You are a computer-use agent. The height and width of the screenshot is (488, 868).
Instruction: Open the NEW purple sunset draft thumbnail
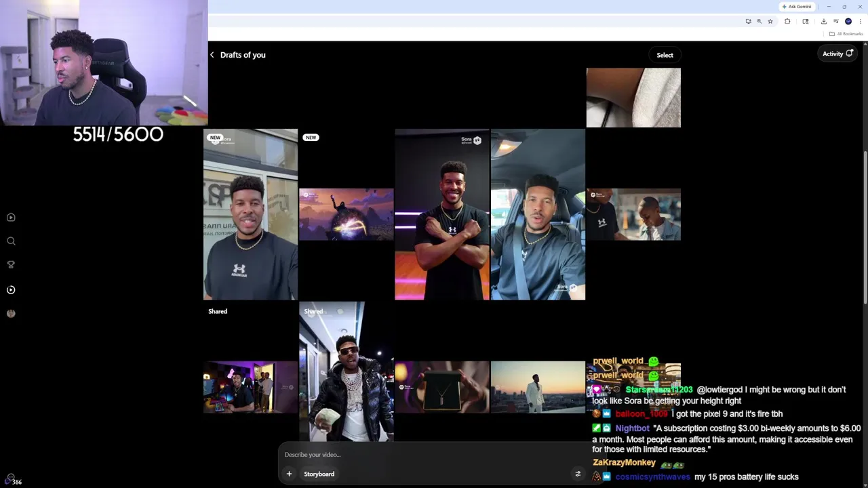point(347,214)
